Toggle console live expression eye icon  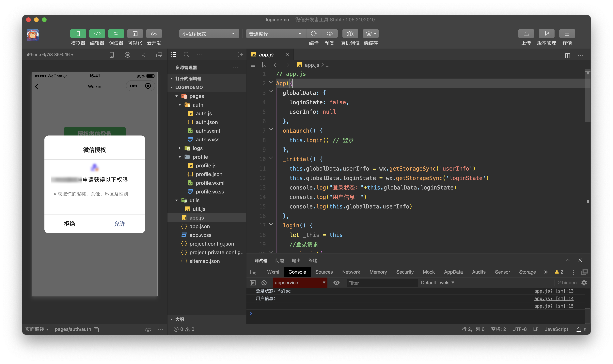point(337,283)
